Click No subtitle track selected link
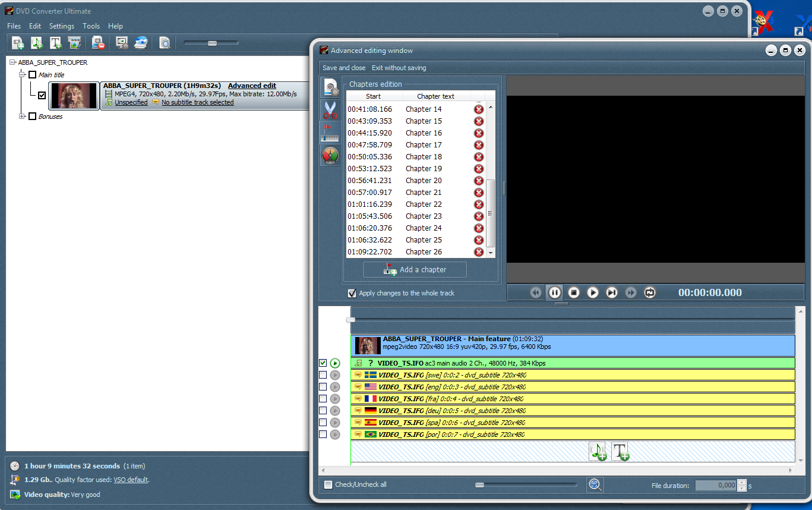Screen dimensions: 812x510 click(198, 102)
